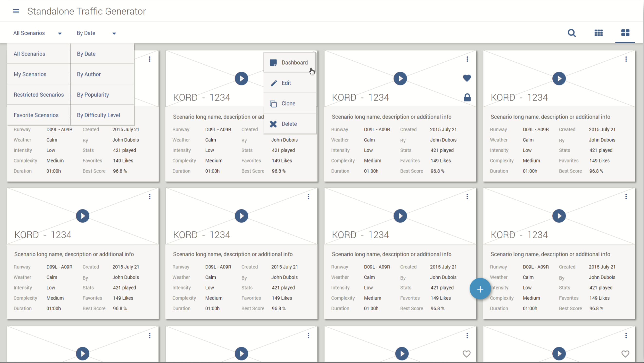Choose By Difficulty Level sort option
Image resolution: width=644 pixels, height=363 pixels.
tap(98, 115)
